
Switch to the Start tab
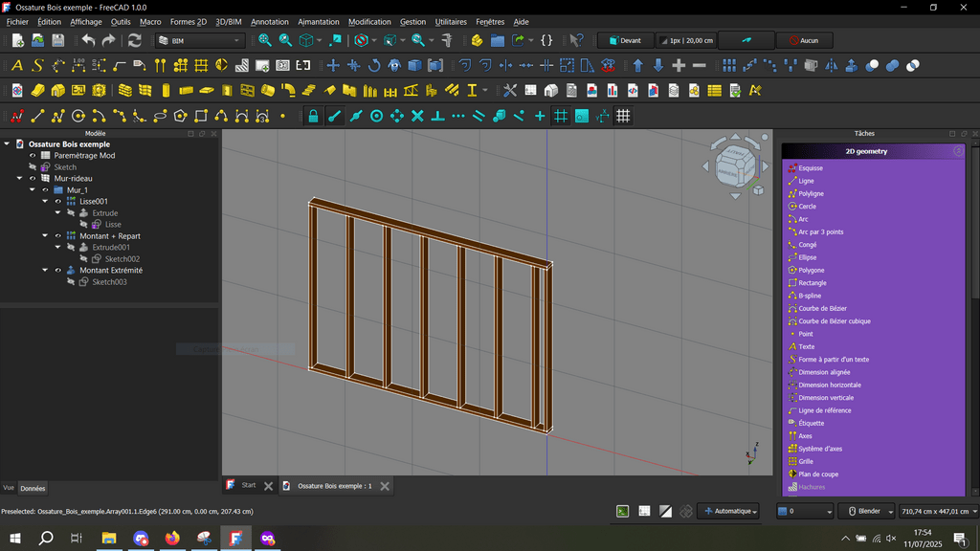pyautogui.click(x=249, y=485)
